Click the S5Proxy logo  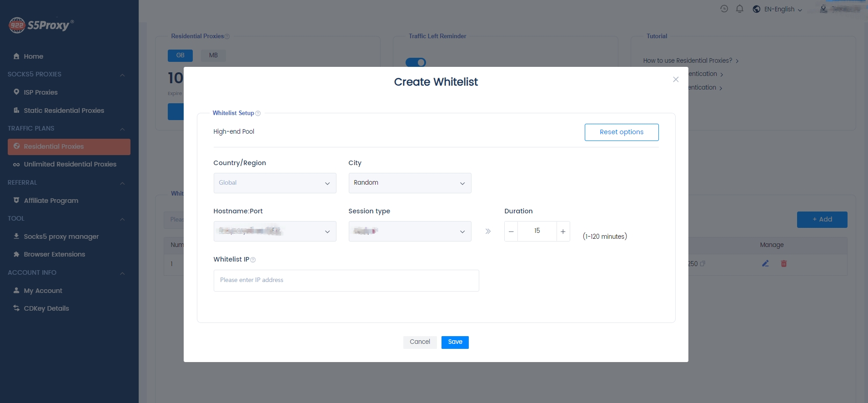pyautogui.click(x=41, y=25)
